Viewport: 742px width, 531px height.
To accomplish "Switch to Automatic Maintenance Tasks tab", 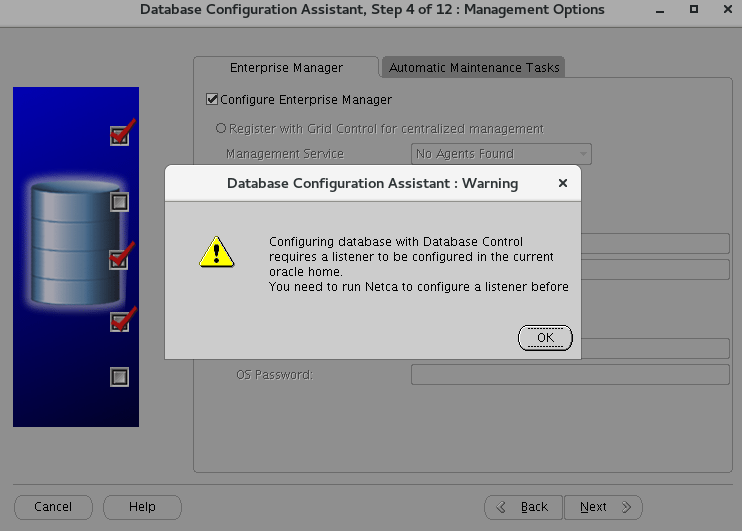I will click(474, 68).
